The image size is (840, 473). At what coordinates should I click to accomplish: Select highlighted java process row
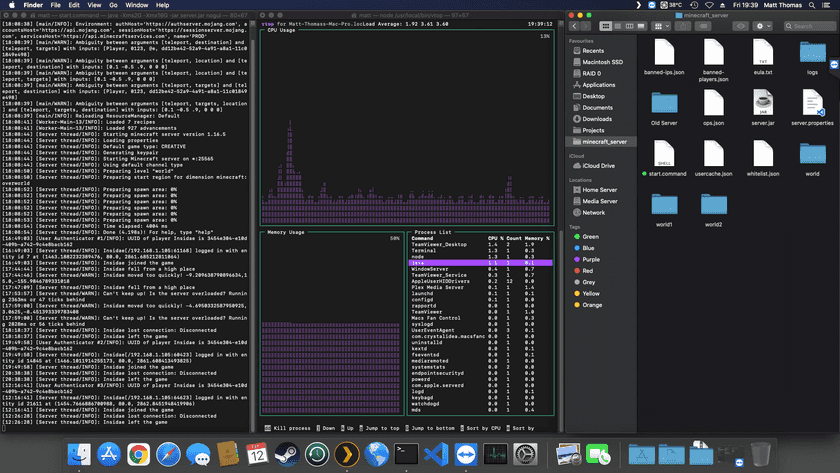click(x=481, y=263)
